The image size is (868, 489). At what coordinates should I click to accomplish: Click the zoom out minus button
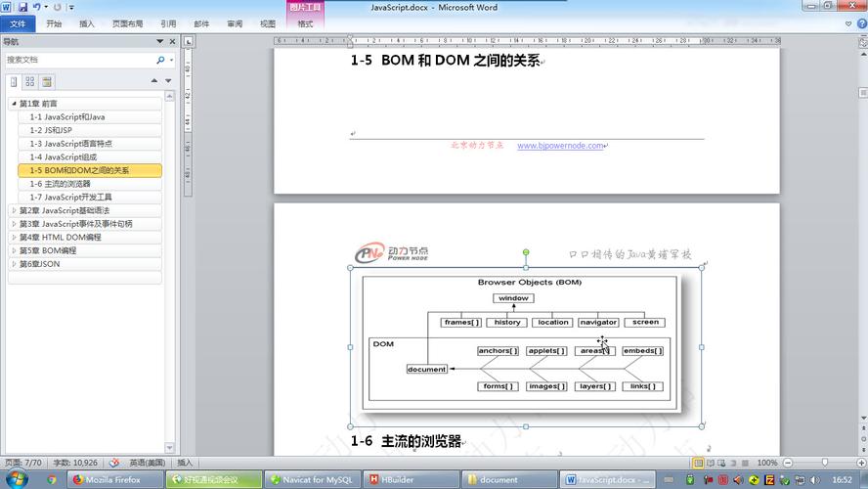click(787, 463)
